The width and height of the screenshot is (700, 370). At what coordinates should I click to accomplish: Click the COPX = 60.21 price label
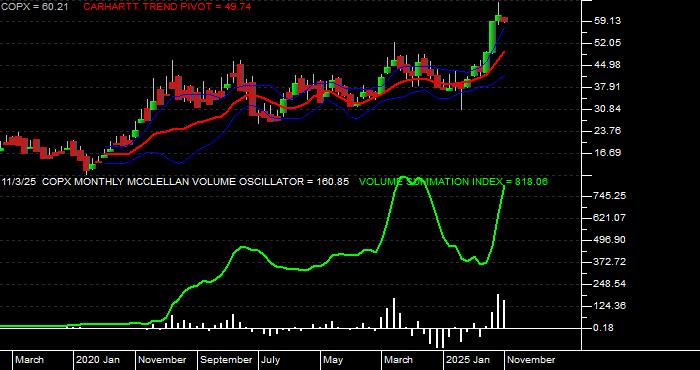(34, 7)
